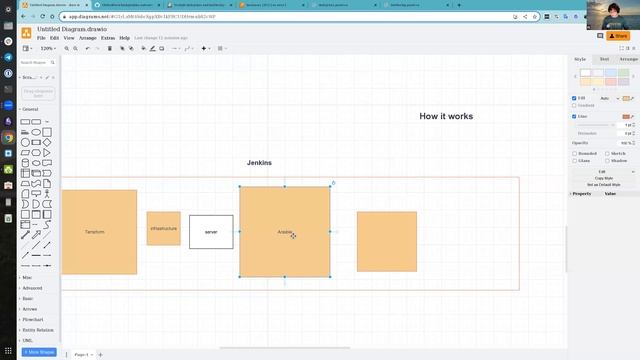
Task: Select the rectangle shape in General palette
Action: point(25,122)
